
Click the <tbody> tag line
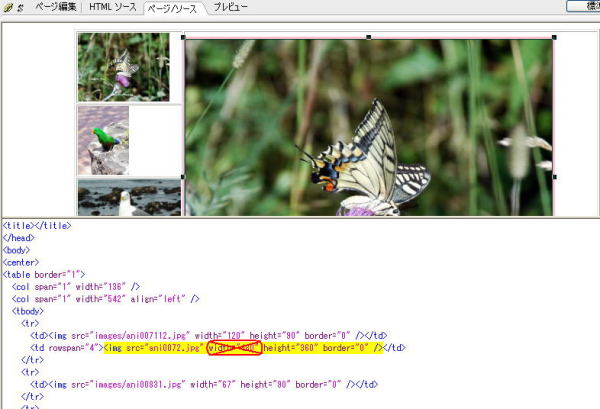(x=28, y=311)
